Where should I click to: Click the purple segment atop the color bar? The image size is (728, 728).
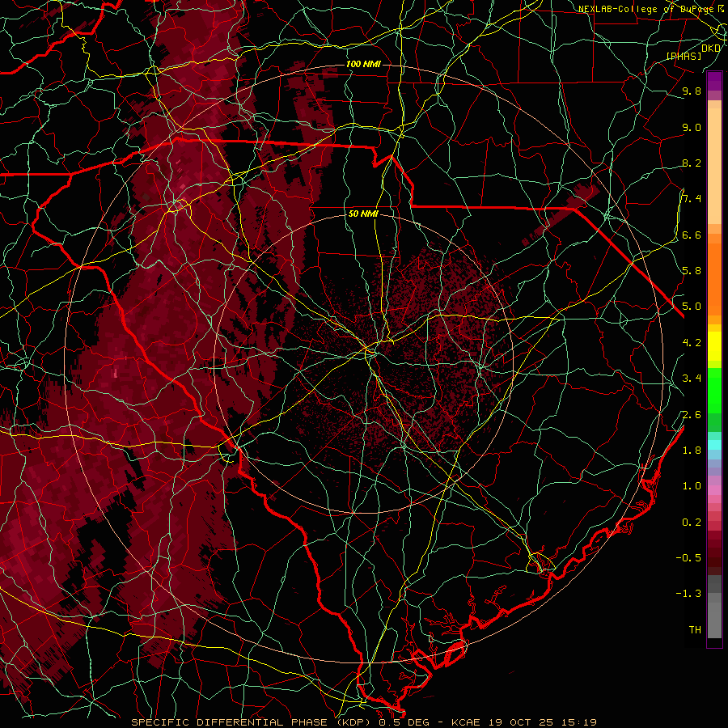coord(714,81)
